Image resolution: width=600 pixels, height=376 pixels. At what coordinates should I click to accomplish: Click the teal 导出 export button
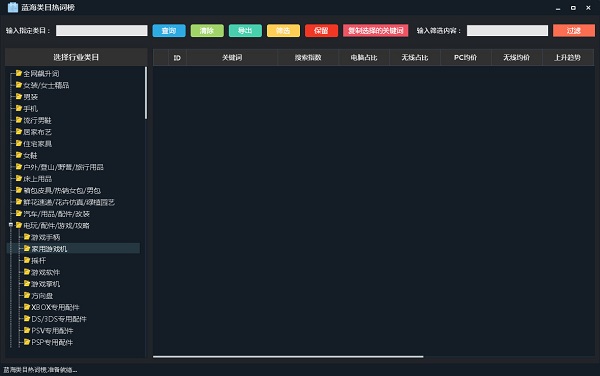pyautogui.click(x=245, y=31)
